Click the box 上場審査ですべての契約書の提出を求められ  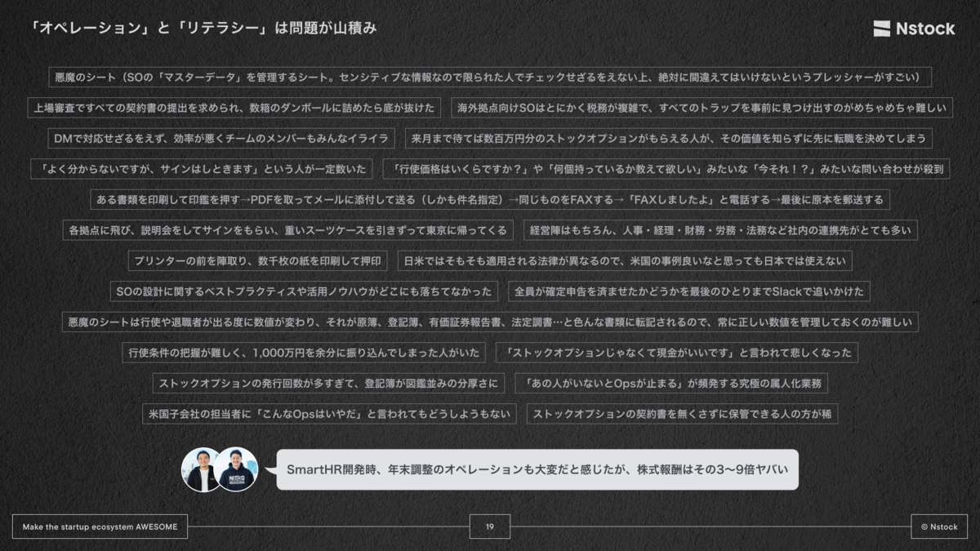point(234,108)
